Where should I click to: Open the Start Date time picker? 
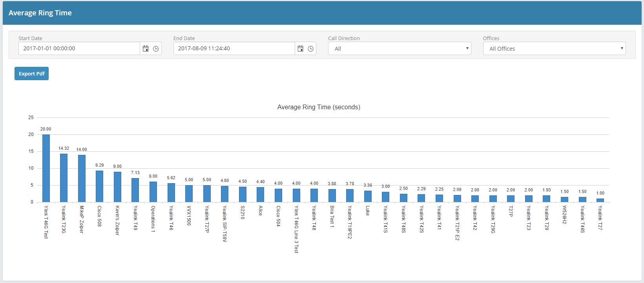[x=156, y=49]
